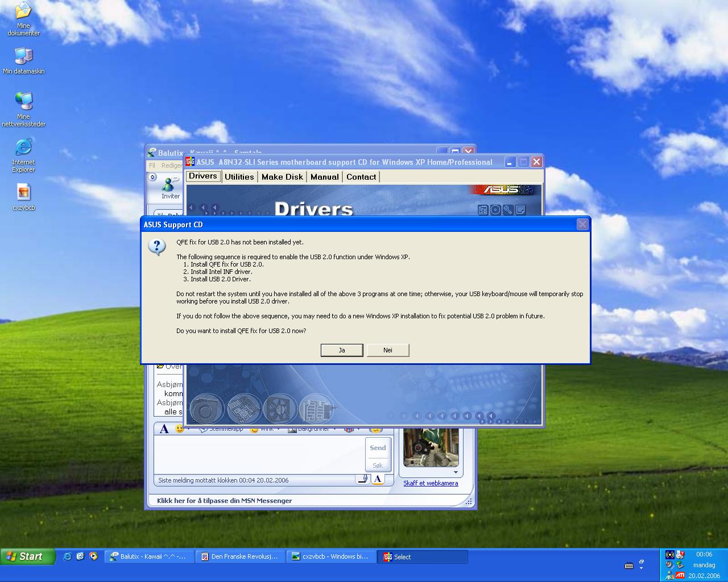Click the wrench icon in ASUS header
The height and width of the screenshot is (582, 728).
pyautogui.click(x=508, y=210)
